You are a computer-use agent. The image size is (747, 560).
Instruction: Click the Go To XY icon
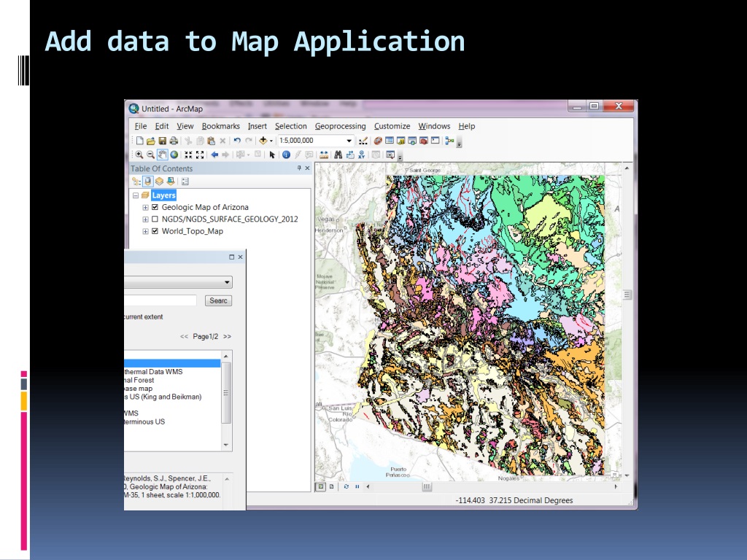pos(362,155)
